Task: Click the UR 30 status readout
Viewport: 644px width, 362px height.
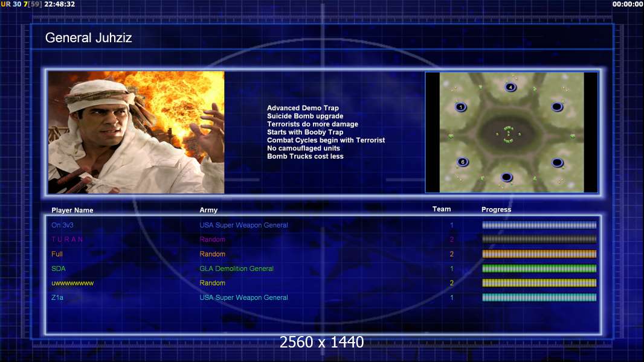Action: pos(11,4)
